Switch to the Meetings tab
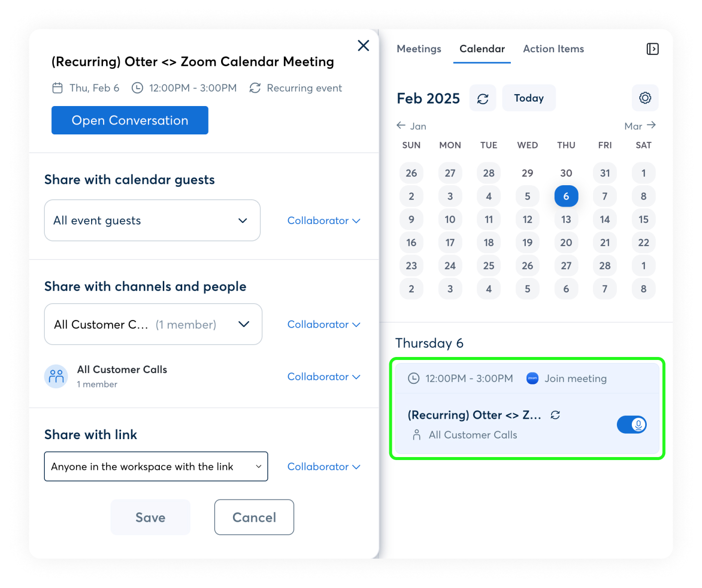Viewport: 702px width, 588px height. click(x=419, y=49)
